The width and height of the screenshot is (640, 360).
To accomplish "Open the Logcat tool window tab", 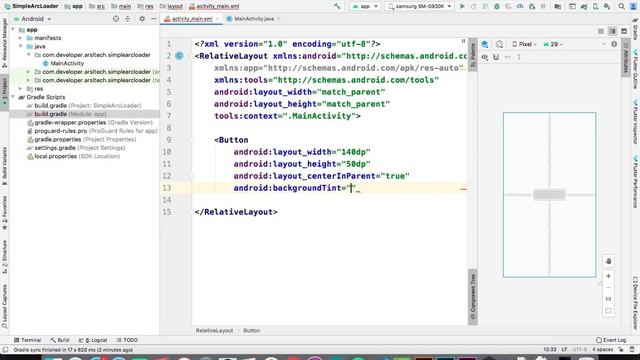I will coord(93,340).
